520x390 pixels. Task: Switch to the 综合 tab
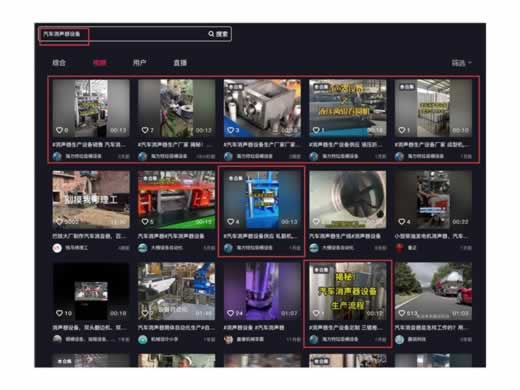59,63
